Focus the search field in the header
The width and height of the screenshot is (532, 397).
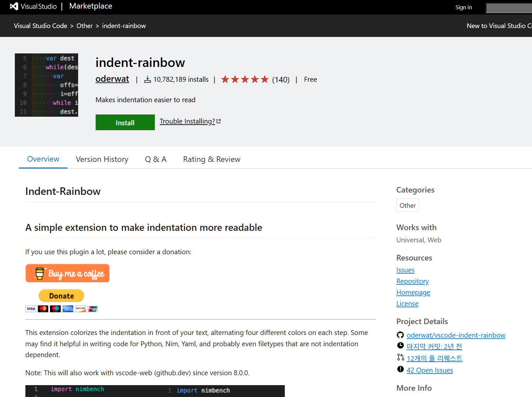click(509, 8)
